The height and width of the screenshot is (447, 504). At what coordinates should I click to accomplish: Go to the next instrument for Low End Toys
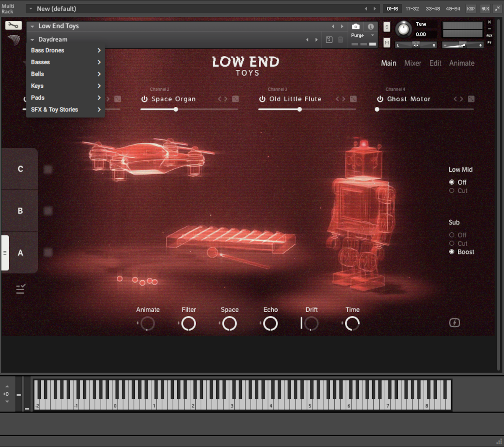click(342, 26)
